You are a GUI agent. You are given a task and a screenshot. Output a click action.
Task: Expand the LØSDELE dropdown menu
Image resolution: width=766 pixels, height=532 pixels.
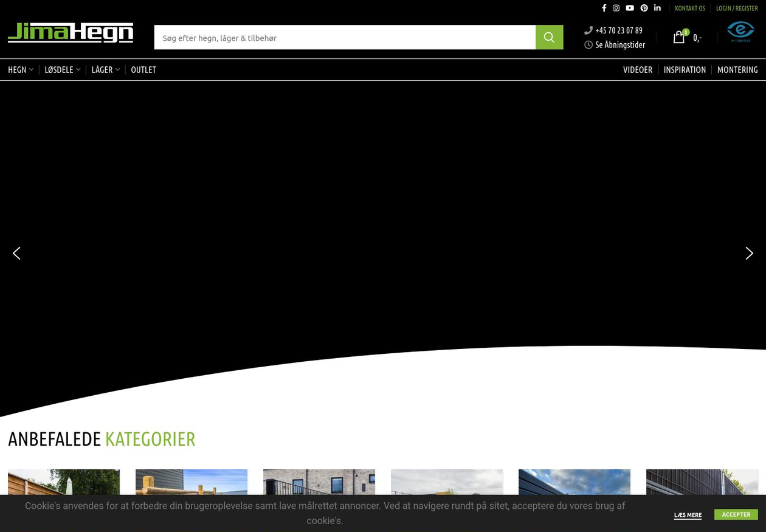click(x=62, y=70)
